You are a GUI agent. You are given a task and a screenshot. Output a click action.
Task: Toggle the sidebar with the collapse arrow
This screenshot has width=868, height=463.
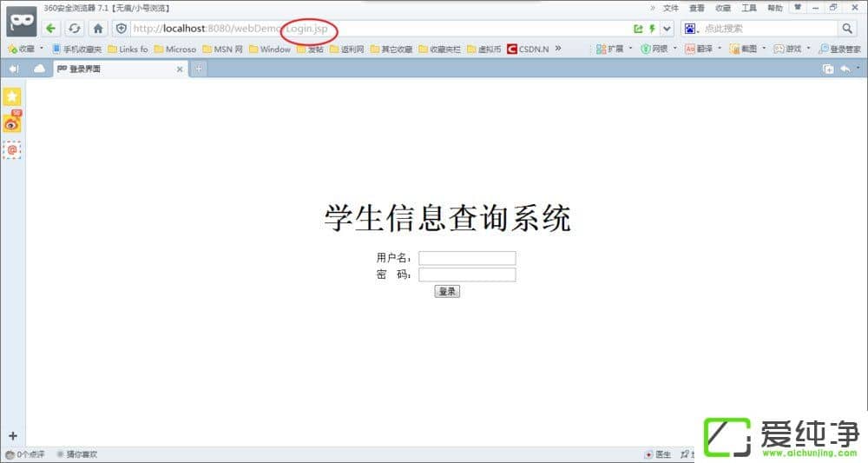tap(13, 69)
